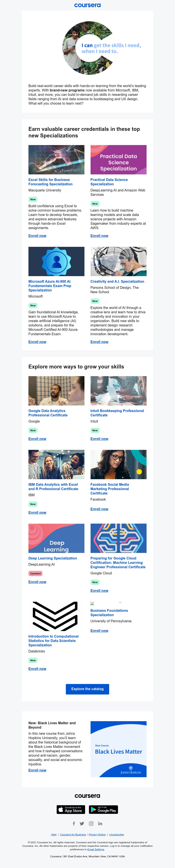Click the Privacy Notice footer link
This screenshot has height=868, width=175.
[97, 835]
